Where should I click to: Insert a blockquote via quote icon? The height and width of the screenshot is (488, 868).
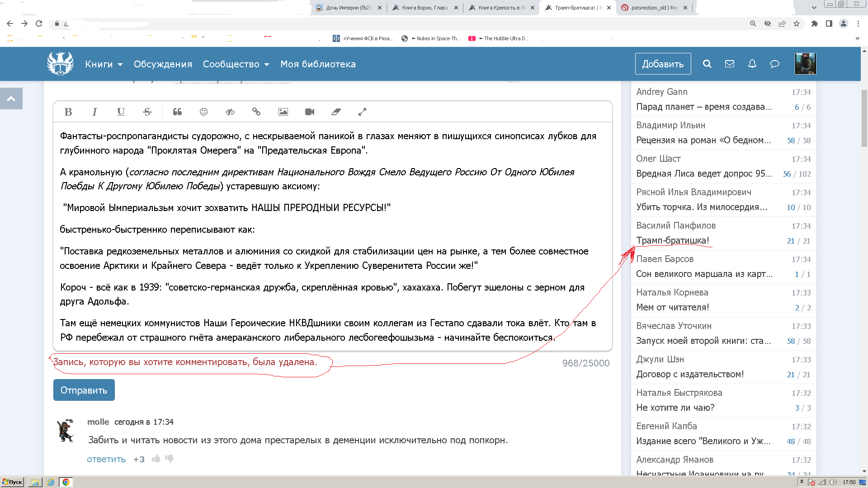(177, 112)
